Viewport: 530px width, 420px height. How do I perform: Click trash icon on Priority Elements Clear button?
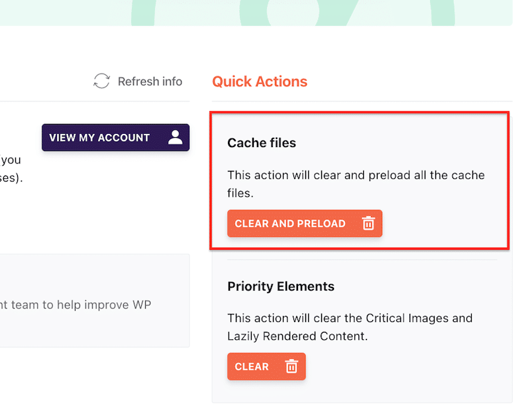pyautogui.click(x=291, y=366)
